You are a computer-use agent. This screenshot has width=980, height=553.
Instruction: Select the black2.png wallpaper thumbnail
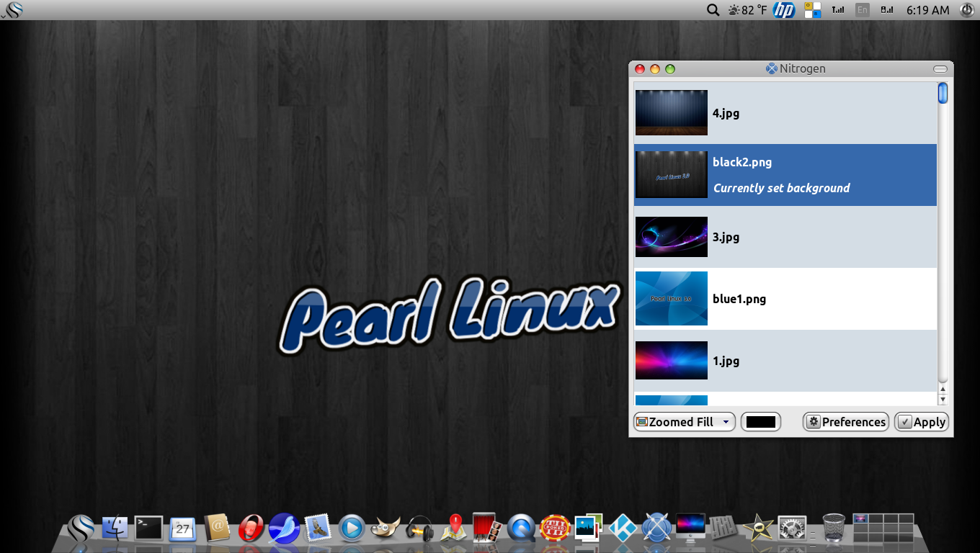click(672, 175)
